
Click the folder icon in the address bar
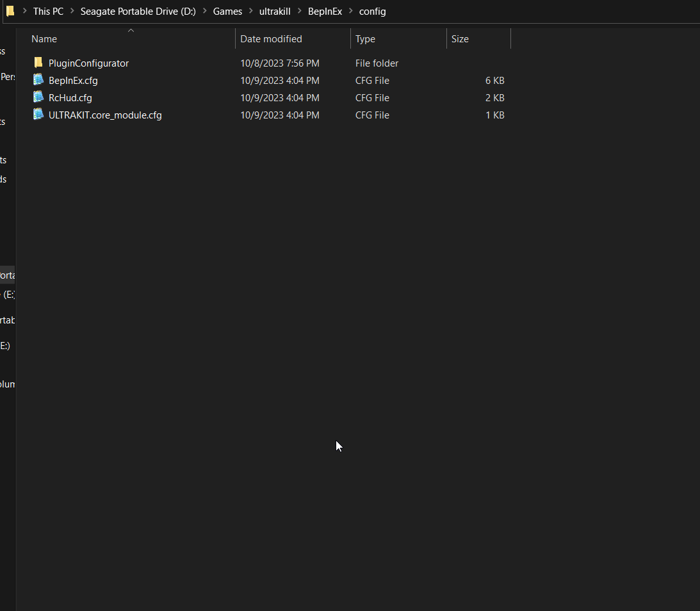tap(10, 11)
